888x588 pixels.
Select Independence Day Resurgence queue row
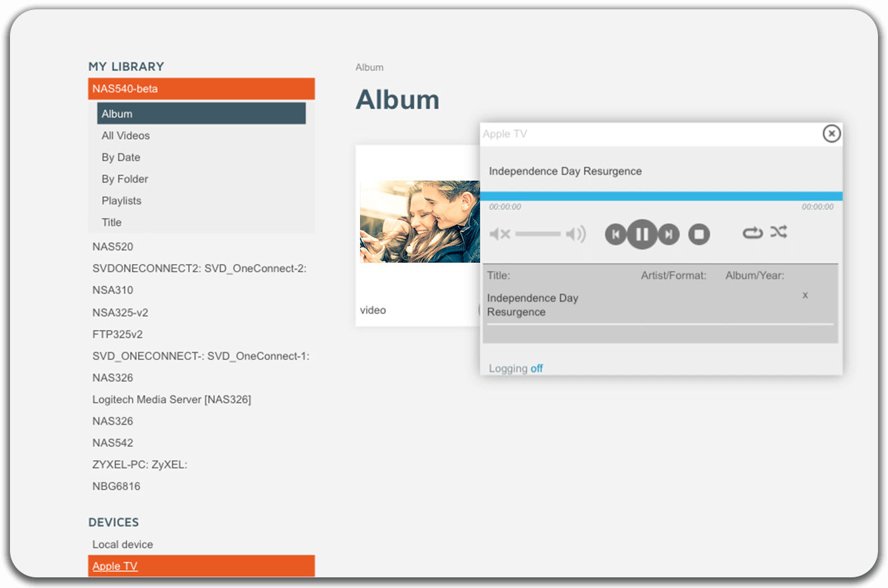pos(660,305)
